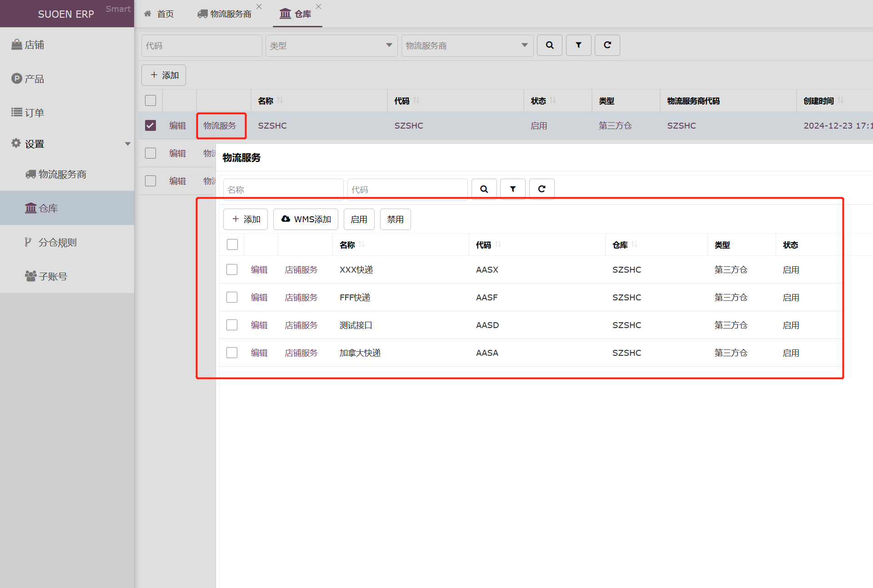
Task: Click the AASD code cell
Action: pyautogui.click(x=487, y=325)
